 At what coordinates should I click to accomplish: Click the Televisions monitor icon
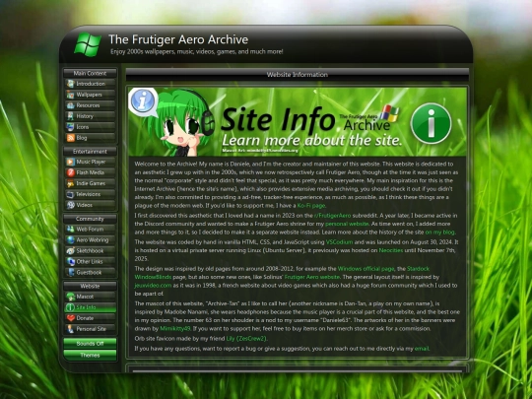(x=70, y=194)
